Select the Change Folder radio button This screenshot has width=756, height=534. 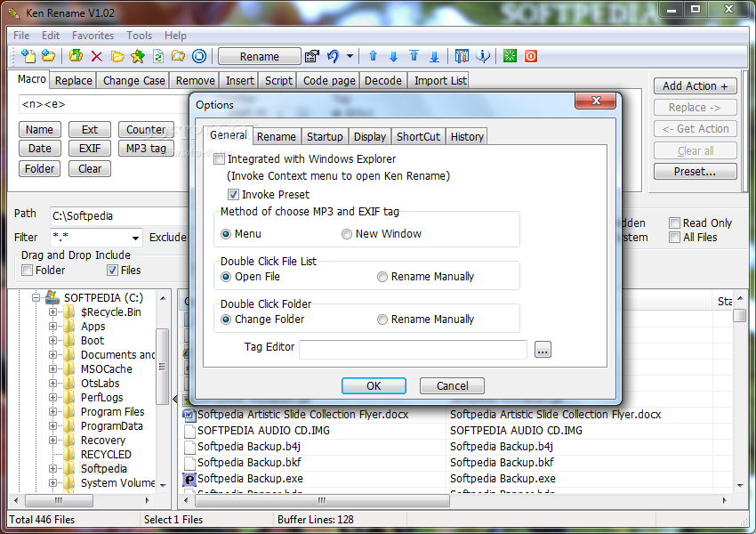(x=226, y=320)
